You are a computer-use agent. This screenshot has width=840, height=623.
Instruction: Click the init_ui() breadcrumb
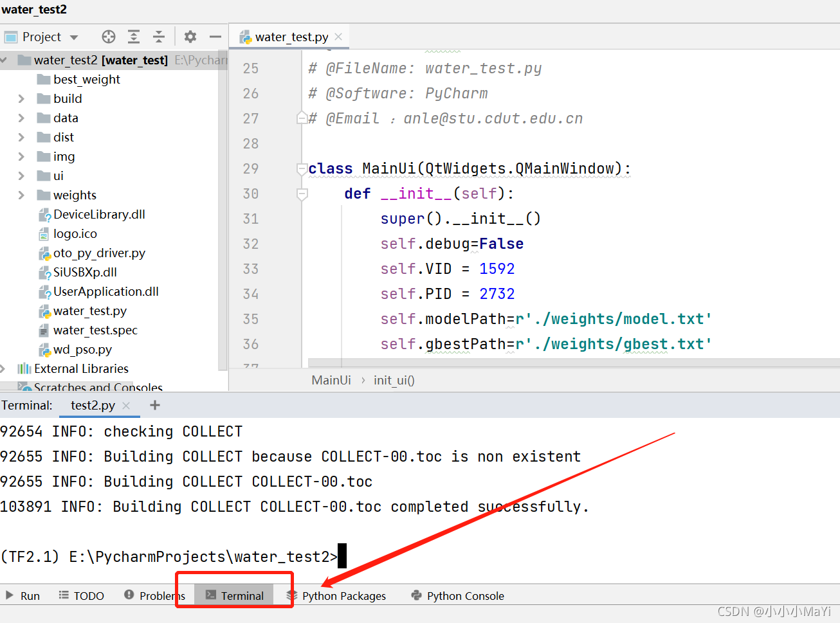(394, 380)
